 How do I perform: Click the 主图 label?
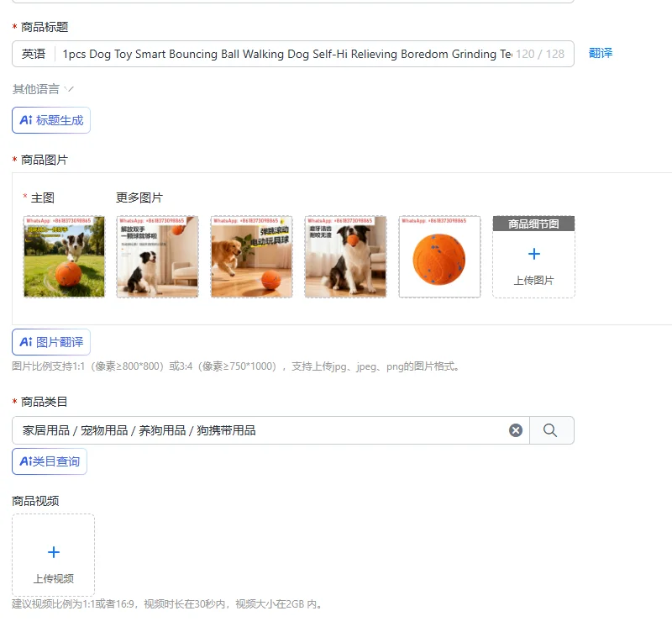point(43,197)
